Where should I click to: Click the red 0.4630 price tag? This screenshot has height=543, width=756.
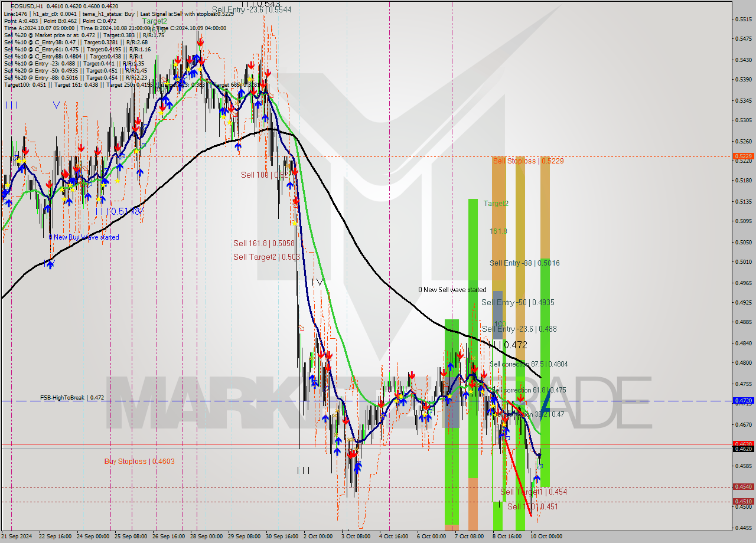coord(743,444)
